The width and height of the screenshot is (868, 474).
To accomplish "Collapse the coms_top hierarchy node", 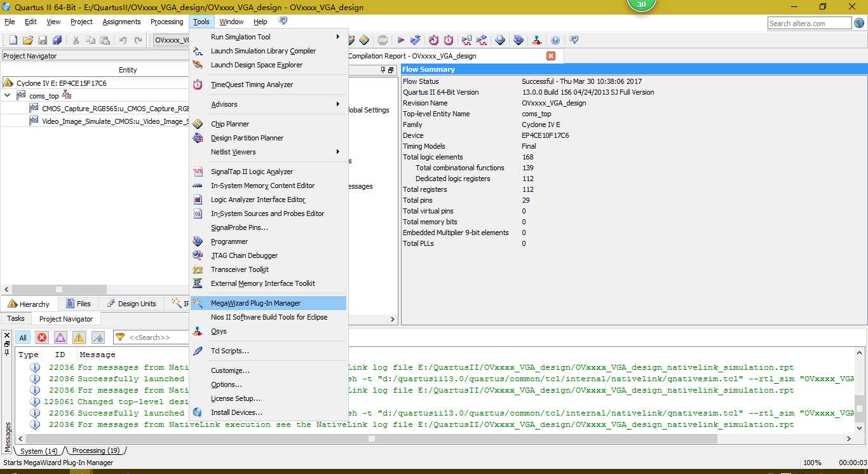I will (8, 95).
